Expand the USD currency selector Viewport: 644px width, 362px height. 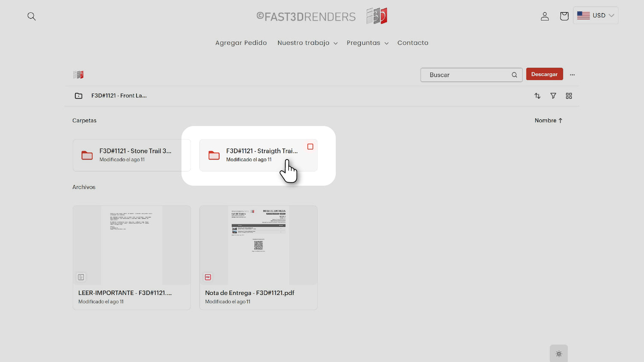pos(595,15)
